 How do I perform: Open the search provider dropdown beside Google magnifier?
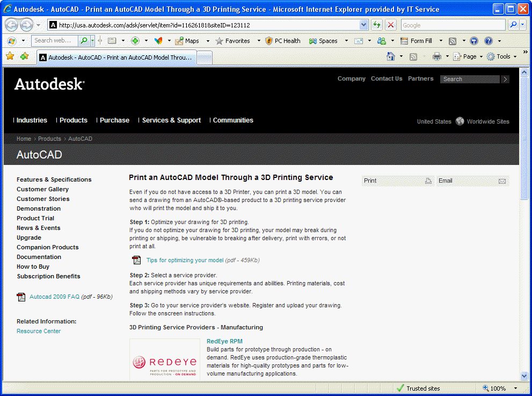tap(523, 25)
